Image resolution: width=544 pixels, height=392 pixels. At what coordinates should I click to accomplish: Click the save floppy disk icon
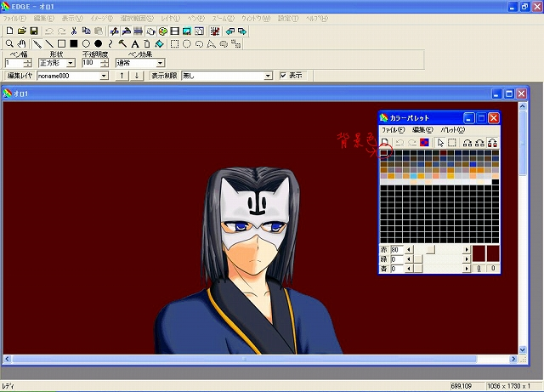click(x=35, y=31)
